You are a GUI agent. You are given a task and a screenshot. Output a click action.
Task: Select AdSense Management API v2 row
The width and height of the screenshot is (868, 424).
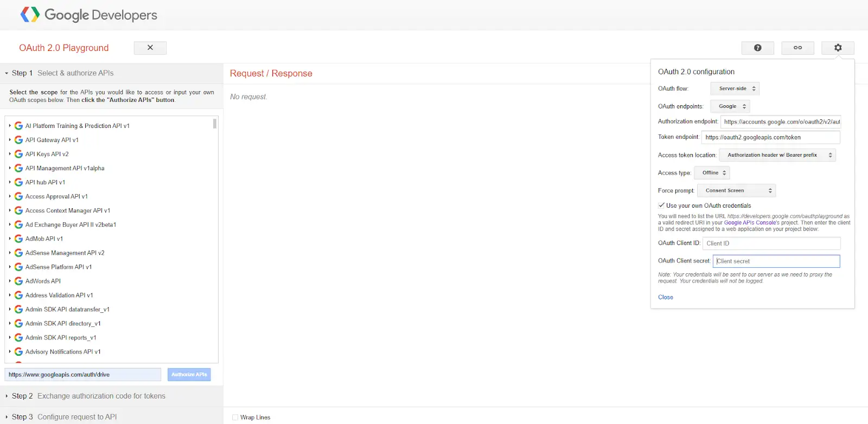pos(110,253)
